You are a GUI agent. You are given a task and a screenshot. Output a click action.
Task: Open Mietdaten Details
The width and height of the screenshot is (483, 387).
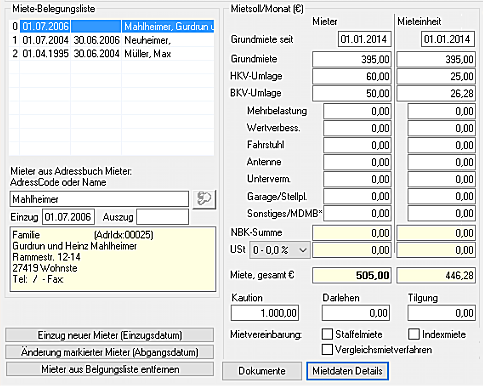tap(347, 371)
